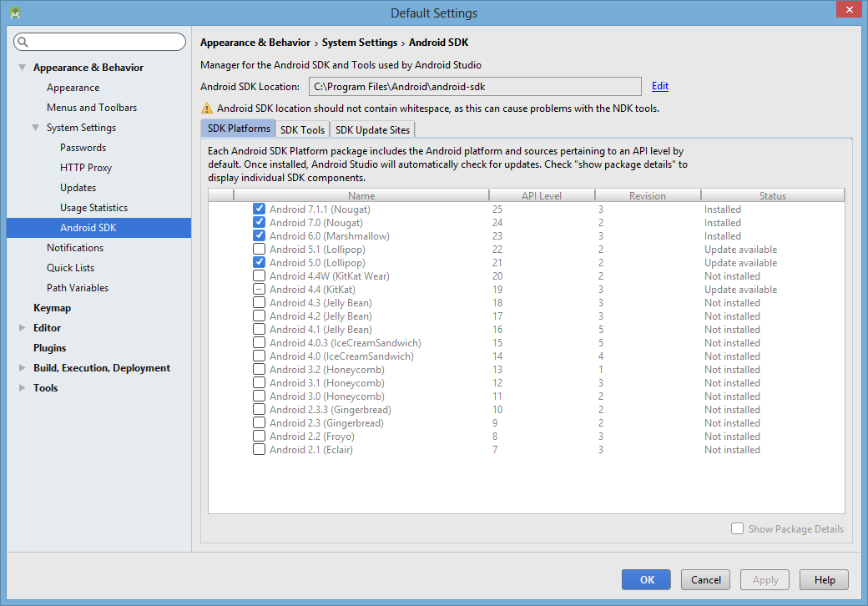Select Android SDK in settings tree
This screenshot has width=868, height=606.
(x=98, y=227)
